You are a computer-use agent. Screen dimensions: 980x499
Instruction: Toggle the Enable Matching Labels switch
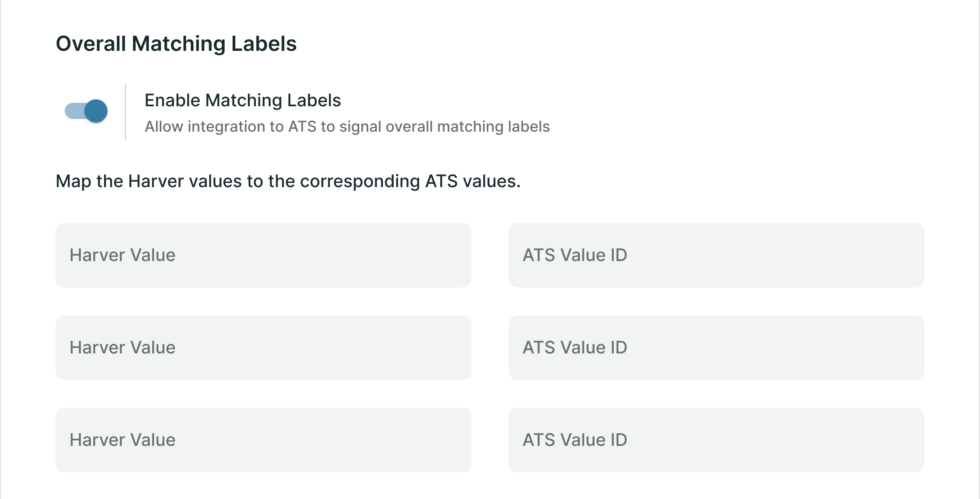(86, 111)
